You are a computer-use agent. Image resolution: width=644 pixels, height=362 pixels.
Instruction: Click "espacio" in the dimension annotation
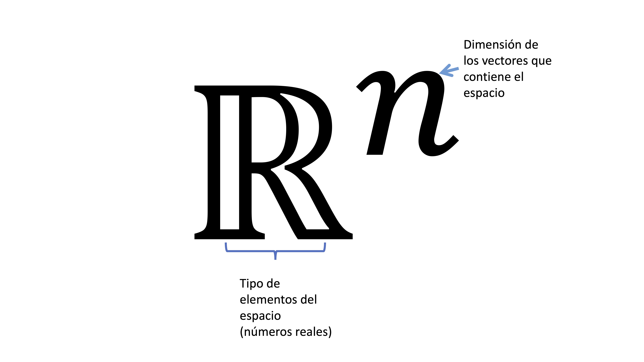coord(484,93)
